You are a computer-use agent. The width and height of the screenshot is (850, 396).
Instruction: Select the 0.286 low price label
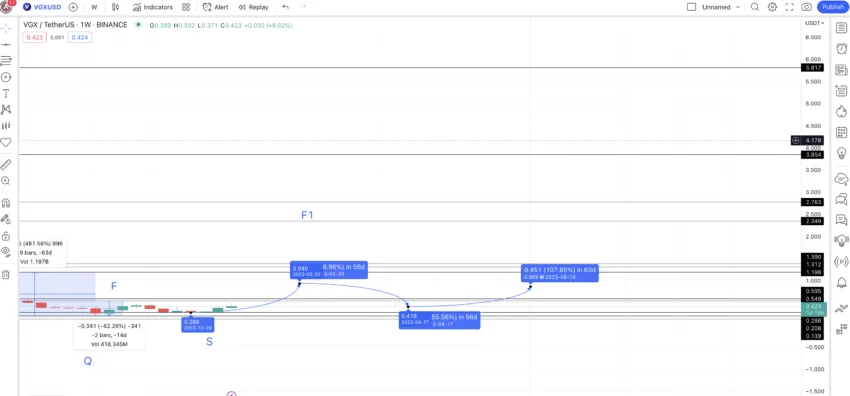click(x=198, y=324)
